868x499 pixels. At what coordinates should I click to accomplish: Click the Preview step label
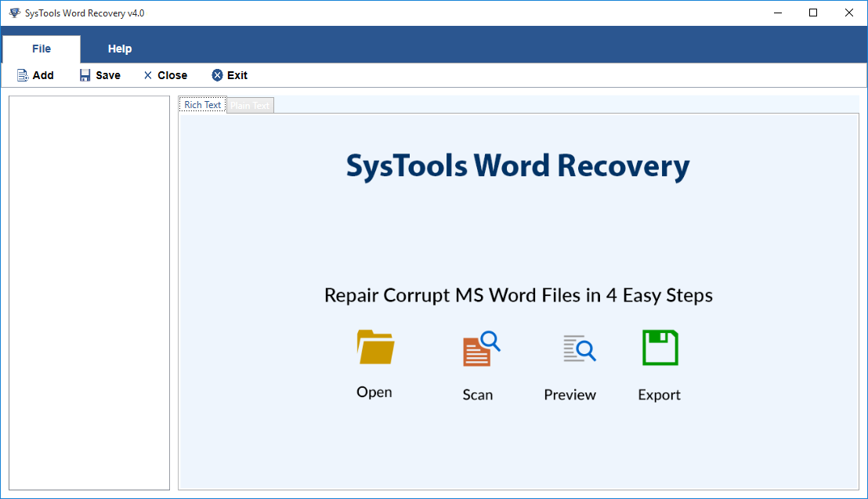click(570, 395)
